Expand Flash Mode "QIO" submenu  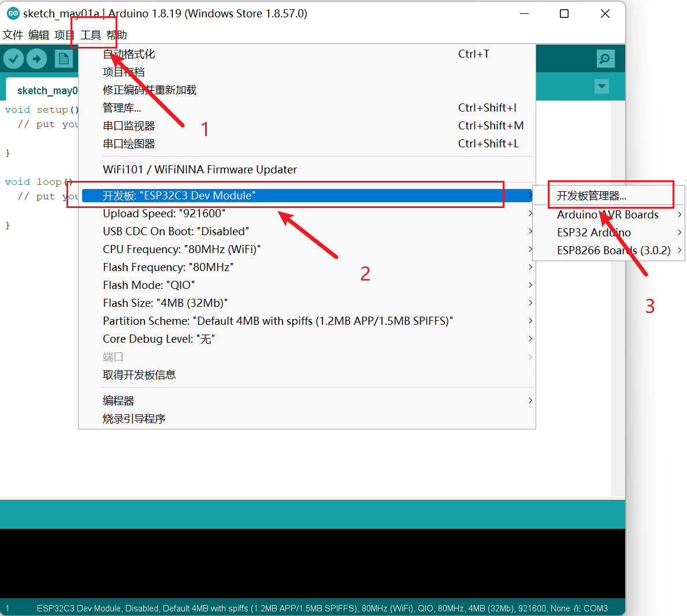[307, 285]
